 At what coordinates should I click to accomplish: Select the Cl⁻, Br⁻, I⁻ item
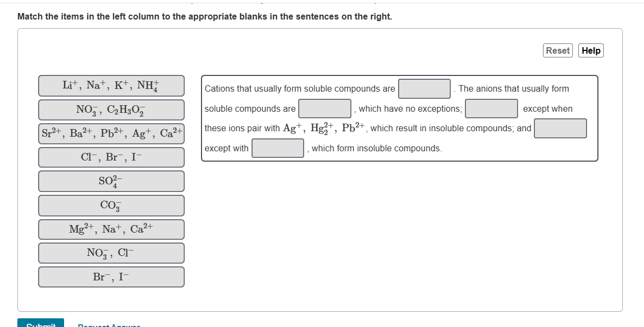tap(111, 157)
